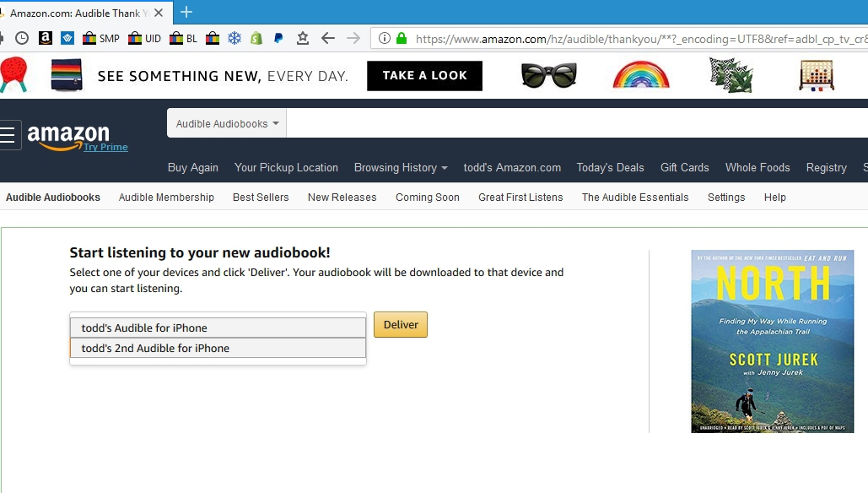
Task: Open The Audible Essentials
Action: (635, 198)
